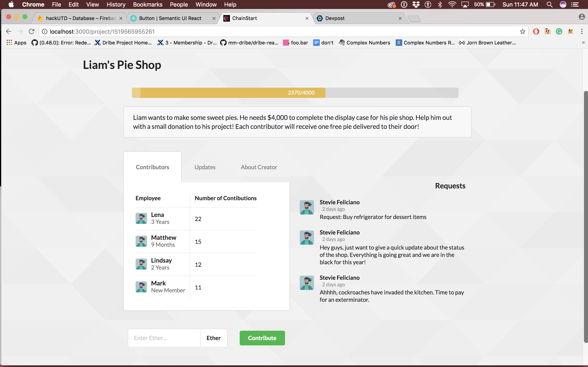Click the site info icon in address bar

45,32
